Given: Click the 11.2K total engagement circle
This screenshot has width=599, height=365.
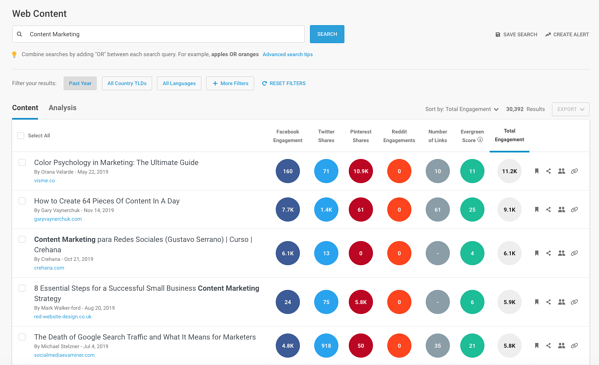Looking at the screenshot, I should click(x=510, y=171).
